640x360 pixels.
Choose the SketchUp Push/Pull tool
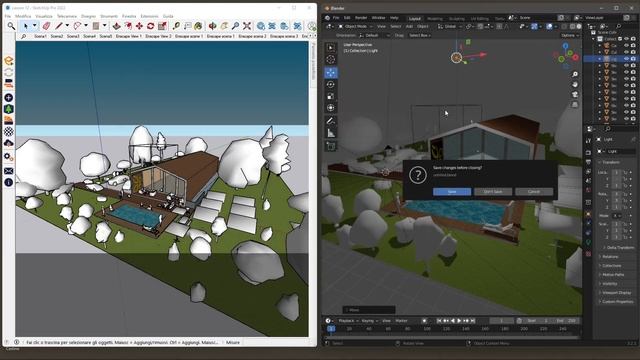tap(116, 26)
